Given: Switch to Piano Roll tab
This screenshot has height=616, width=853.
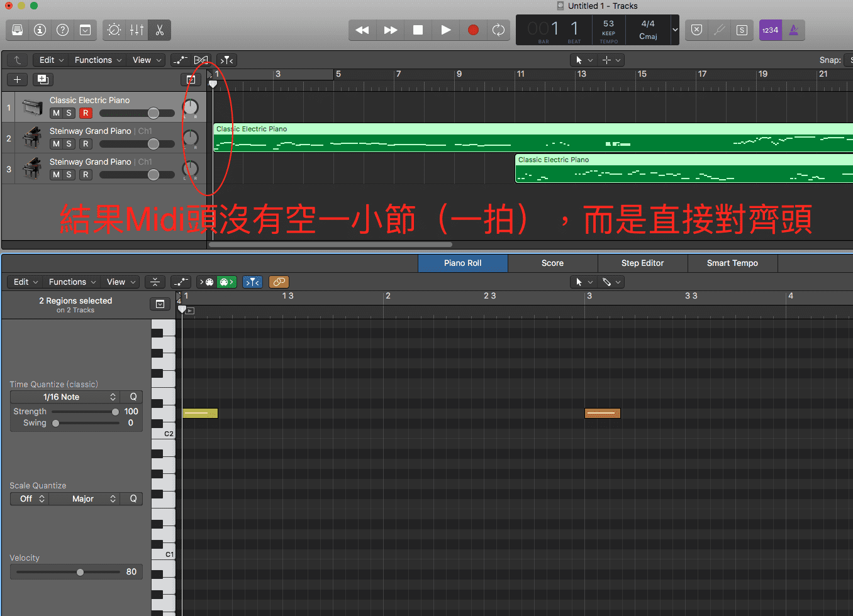Looking at the screenshot, I should [x=462, y=263].
